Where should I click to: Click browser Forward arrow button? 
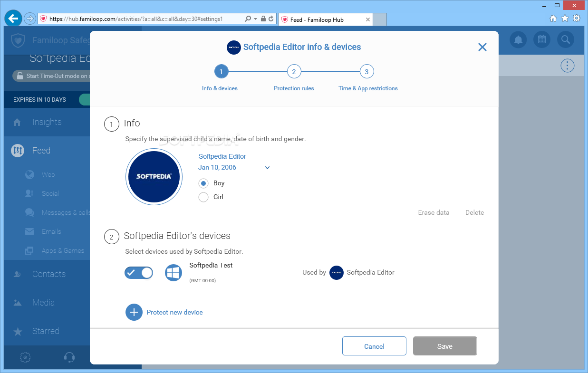[x=30, y=19]
